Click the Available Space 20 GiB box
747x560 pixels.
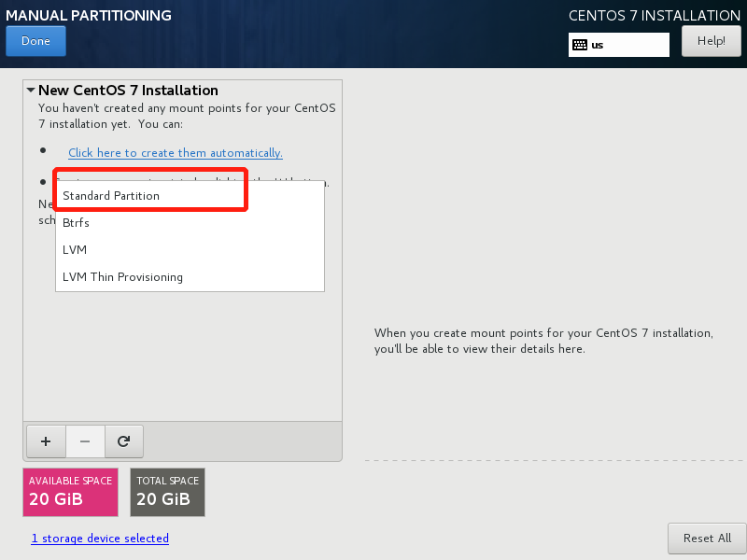coord(71,492)
